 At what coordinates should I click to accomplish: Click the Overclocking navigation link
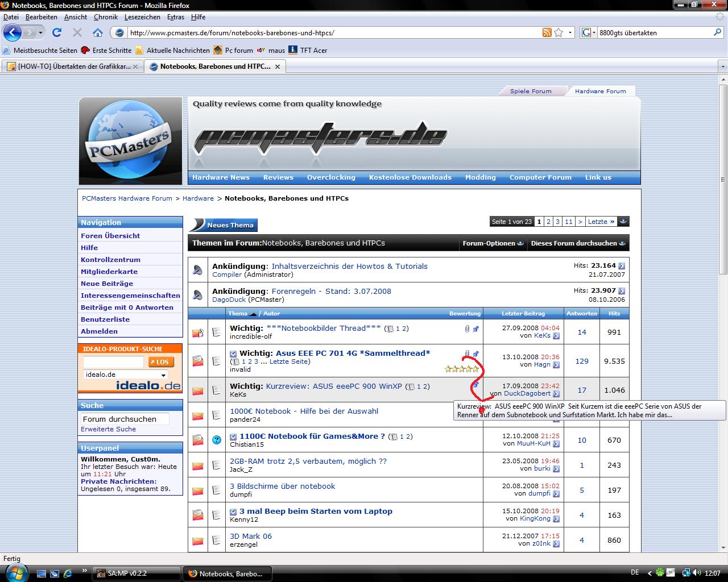click(x=331, y=177)
